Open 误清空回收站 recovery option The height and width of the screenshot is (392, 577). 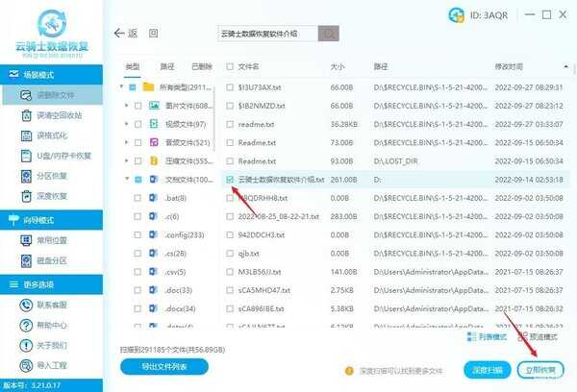57,116
